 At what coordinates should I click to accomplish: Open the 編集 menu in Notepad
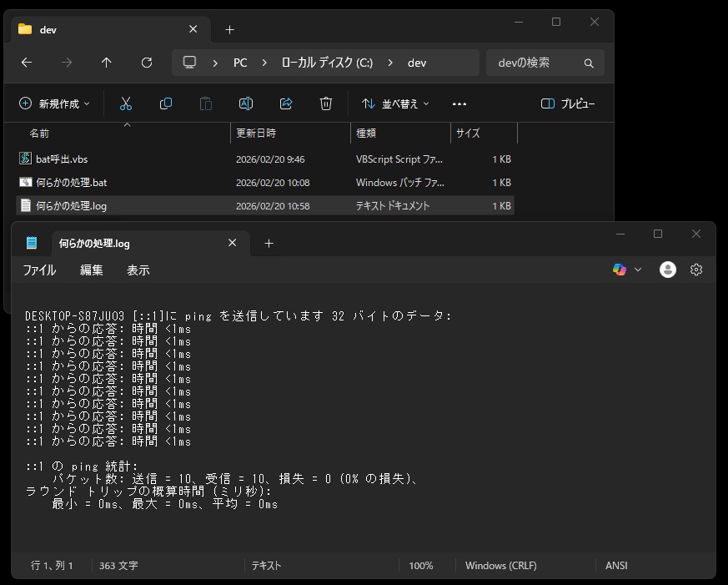(x=92, y=270)
